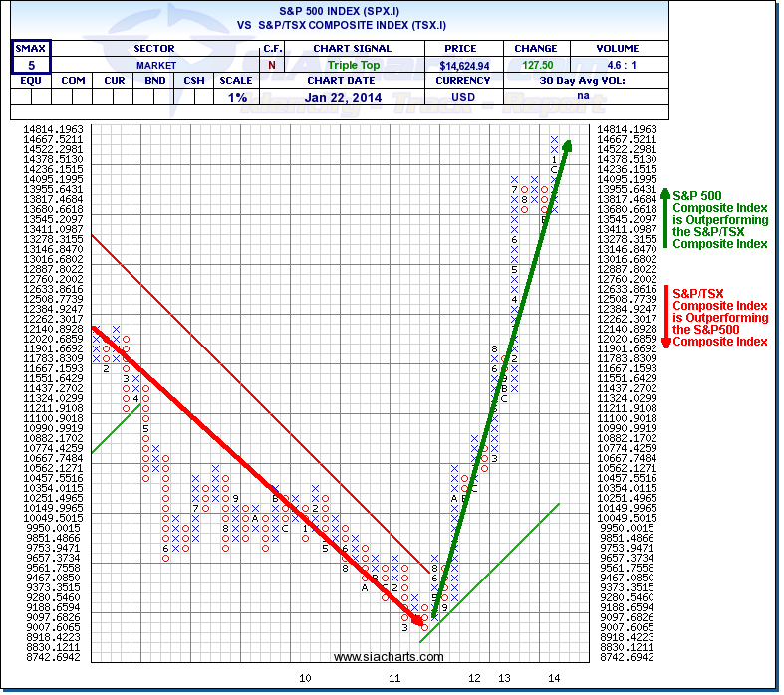Screen dimensions: 784x695
Task: Click the year 12 marker on the x-axis
Action: (475, 677)
